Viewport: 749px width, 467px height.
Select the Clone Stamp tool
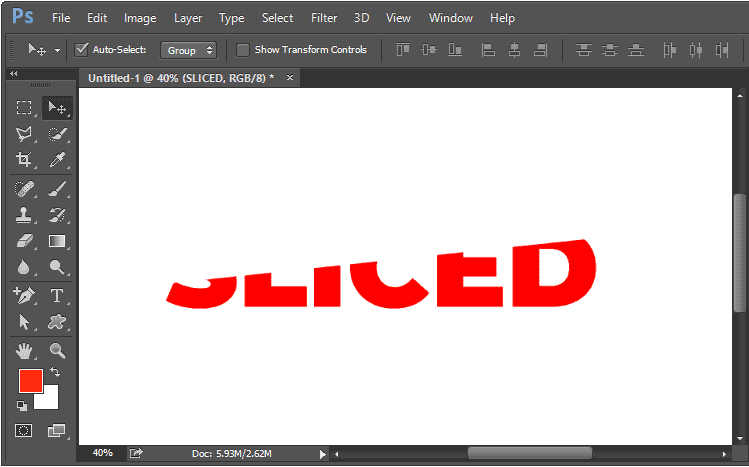[24, 215]
